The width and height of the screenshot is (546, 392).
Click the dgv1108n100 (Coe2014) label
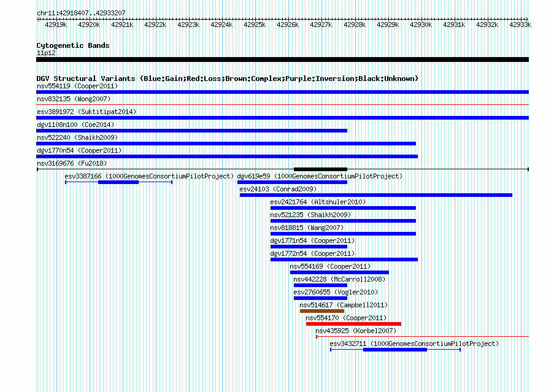point(75,125)
